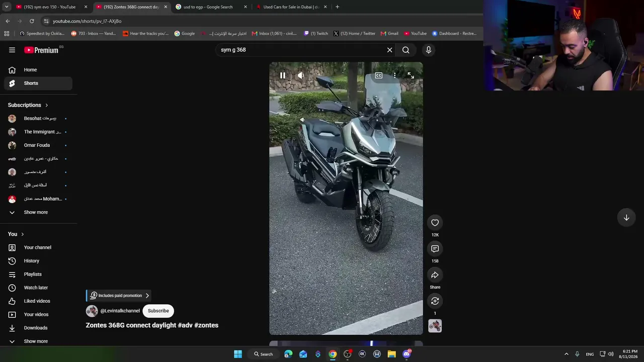The height and width of the screenshot is (362, 644).
Task: Clear the search box with the X icon
Action: coord(389,50)
